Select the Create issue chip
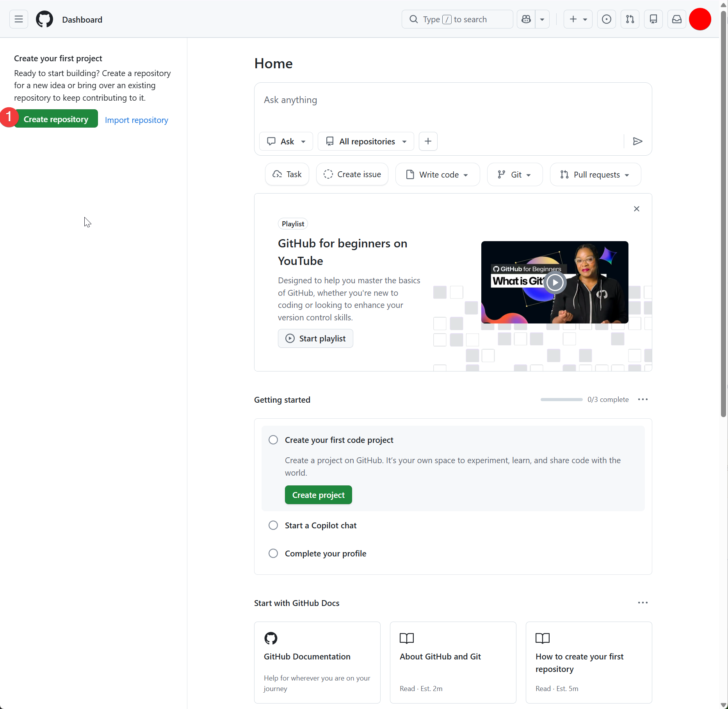 tap(352, 174)
